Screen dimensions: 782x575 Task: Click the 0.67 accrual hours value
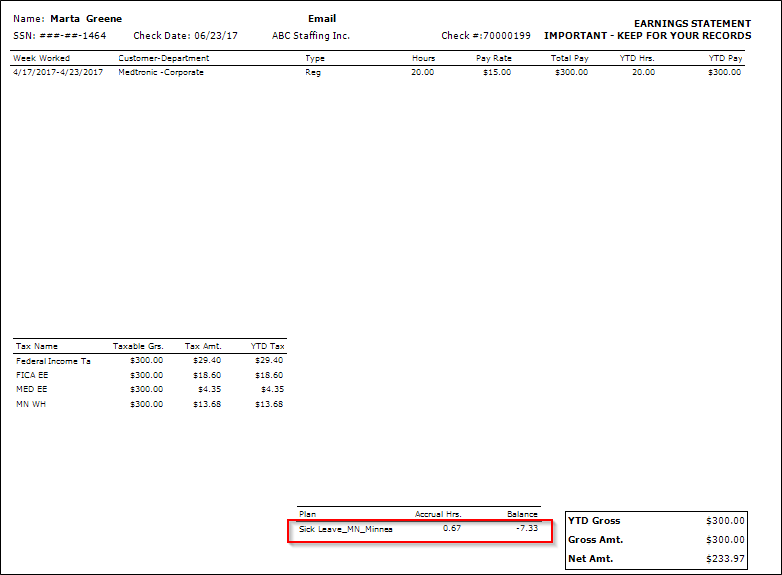click(x=452, y=528)
